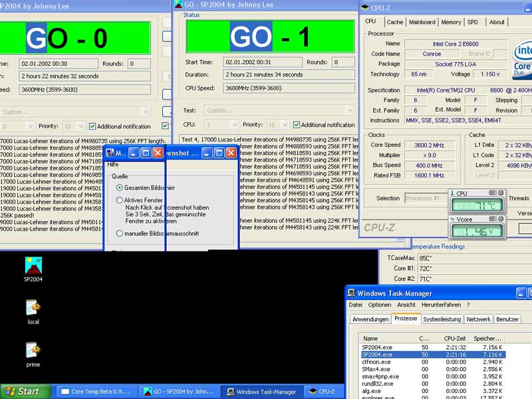Screen dimensions: 532x399
Task: Switch to the Mainboard tab in CPU-Z
Action: click(x=422, y=22)
